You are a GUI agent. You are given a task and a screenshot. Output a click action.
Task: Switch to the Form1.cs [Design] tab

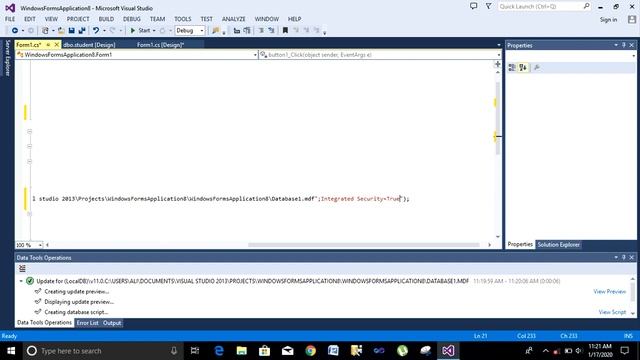160,45
